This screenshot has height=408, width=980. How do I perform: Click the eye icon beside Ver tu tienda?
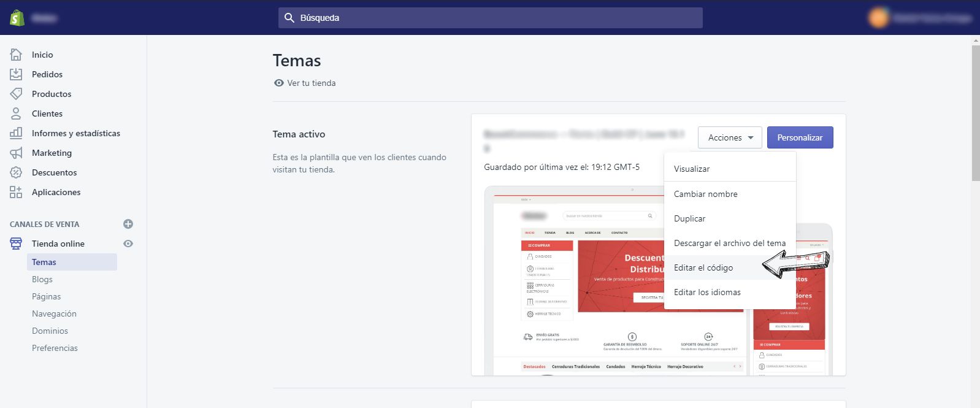point(278,83)
